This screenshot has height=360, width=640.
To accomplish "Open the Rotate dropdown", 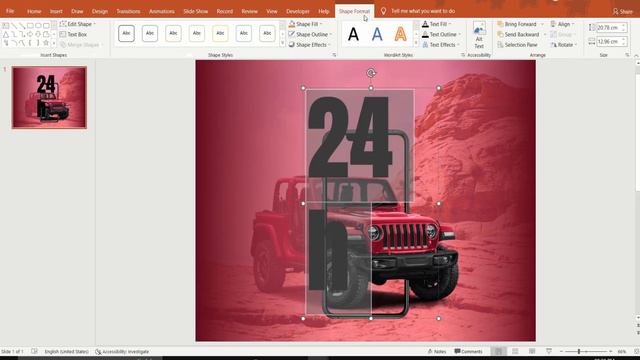I will [564, 44].
